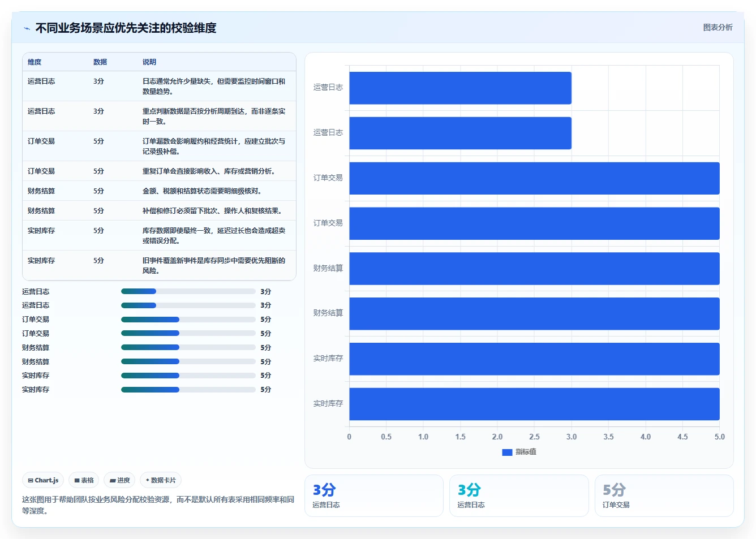Click the 指标值 legend label
Screen dimensions: 756x539
click(x=526, y=452)
